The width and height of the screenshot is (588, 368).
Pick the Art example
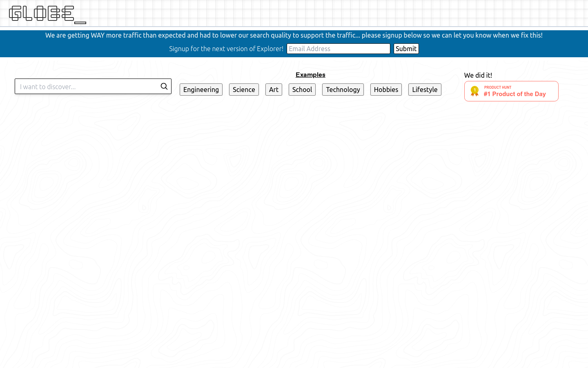click(274, 90)
